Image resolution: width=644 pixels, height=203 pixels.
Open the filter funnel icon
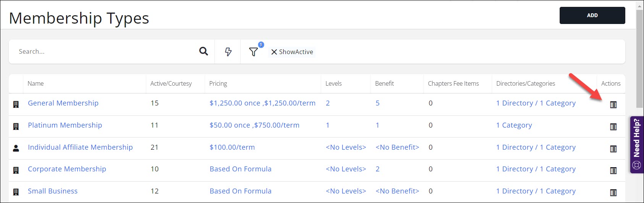coord(253,52)
